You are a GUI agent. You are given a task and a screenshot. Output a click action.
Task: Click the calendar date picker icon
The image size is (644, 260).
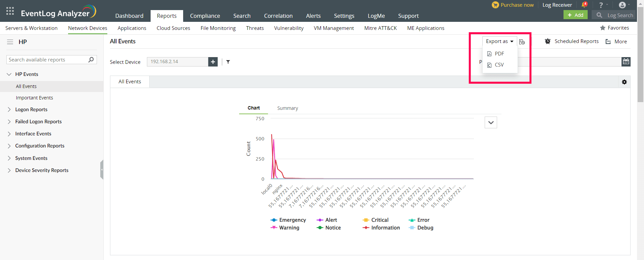click(626, 61)
